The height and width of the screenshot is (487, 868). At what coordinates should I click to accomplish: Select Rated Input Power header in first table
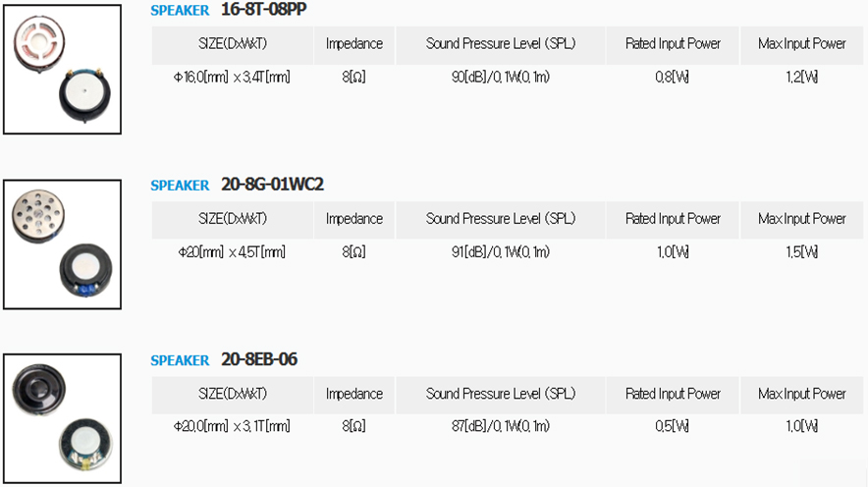(x=673, y=44)
